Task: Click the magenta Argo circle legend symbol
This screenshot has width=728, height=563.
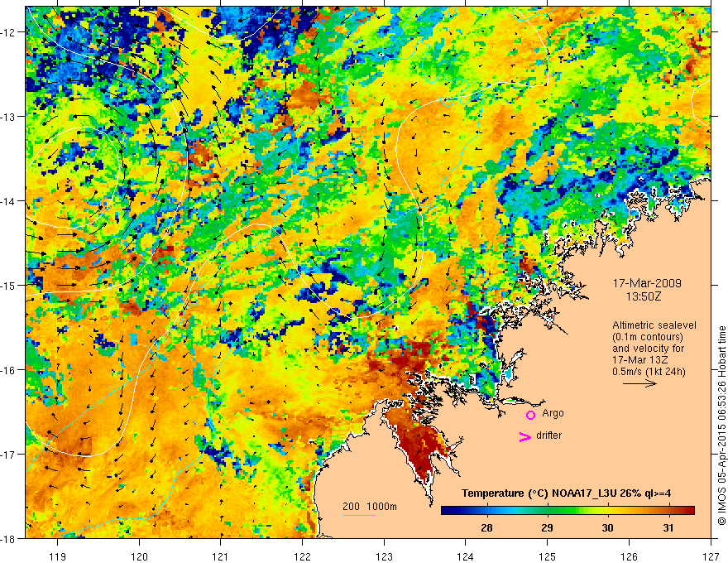Action: [x=530, y=415]
